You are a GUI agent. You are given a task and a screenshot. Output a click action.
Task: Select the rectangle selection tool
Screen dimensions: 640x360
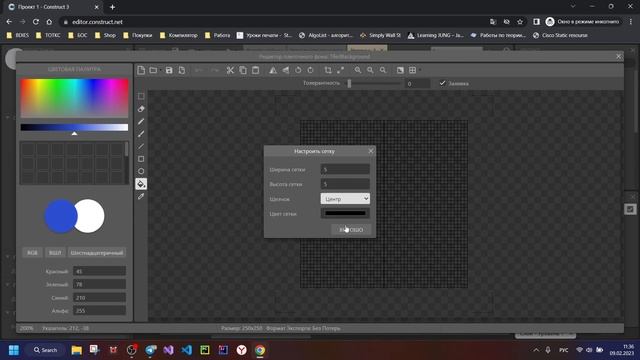point(141,96)
